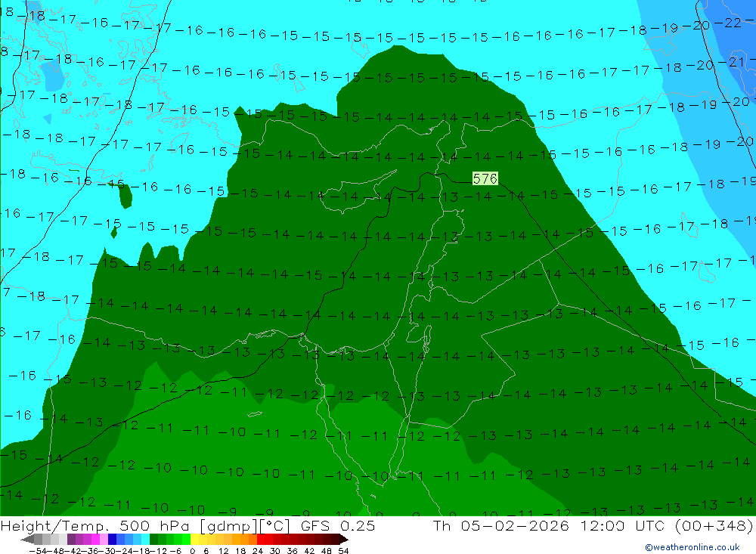This screenshot has width=756, height=554.
Task: Click the 576 height contour label
Action: [485, 179]
